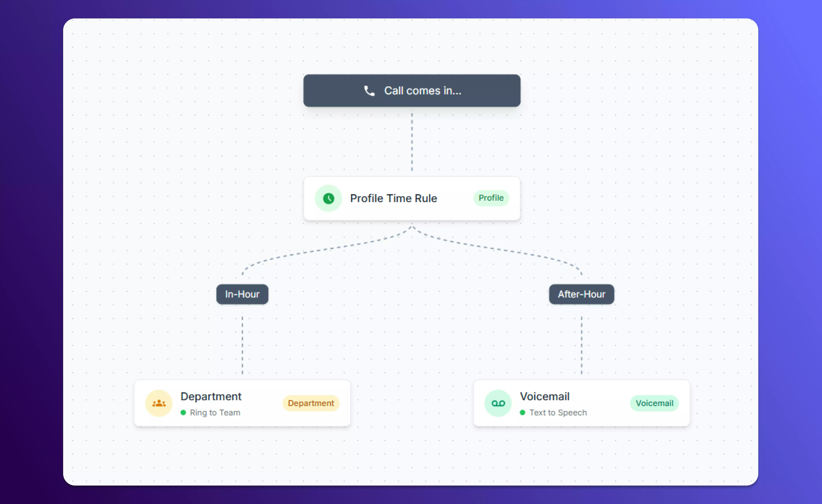Toggle the green status dot beside Ring to Team
Image resolution: width=822 pixels, height=504 pixels.
pos(183,412)
